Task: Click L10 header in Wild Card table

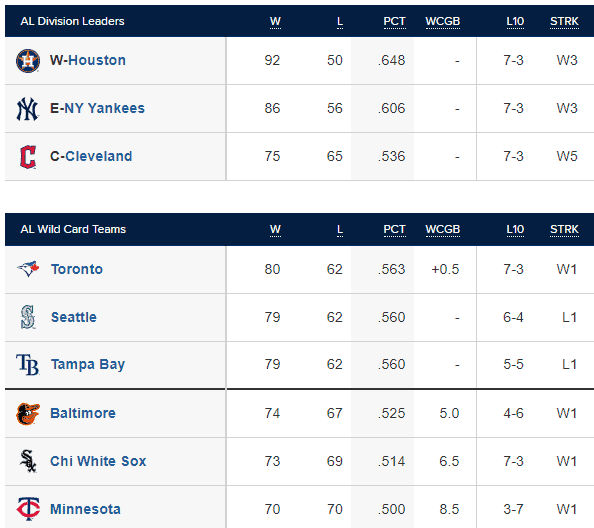Action: [515, 230]
